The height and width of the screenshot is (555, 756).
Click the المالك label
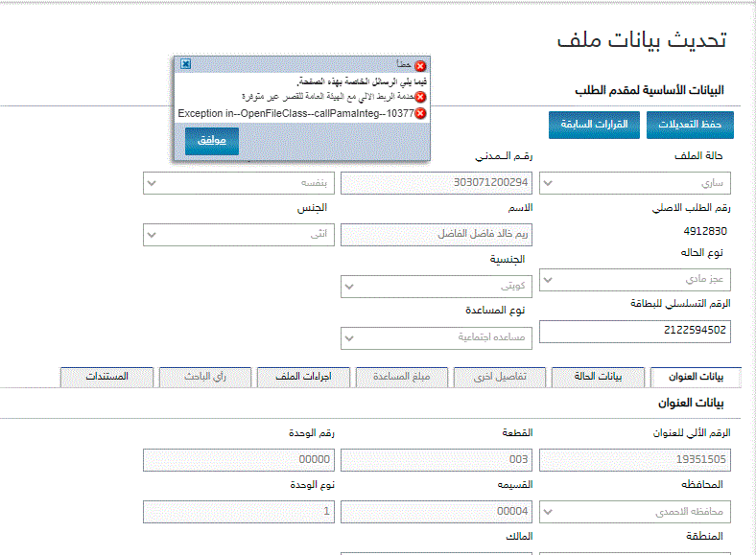tap(519, 536)
